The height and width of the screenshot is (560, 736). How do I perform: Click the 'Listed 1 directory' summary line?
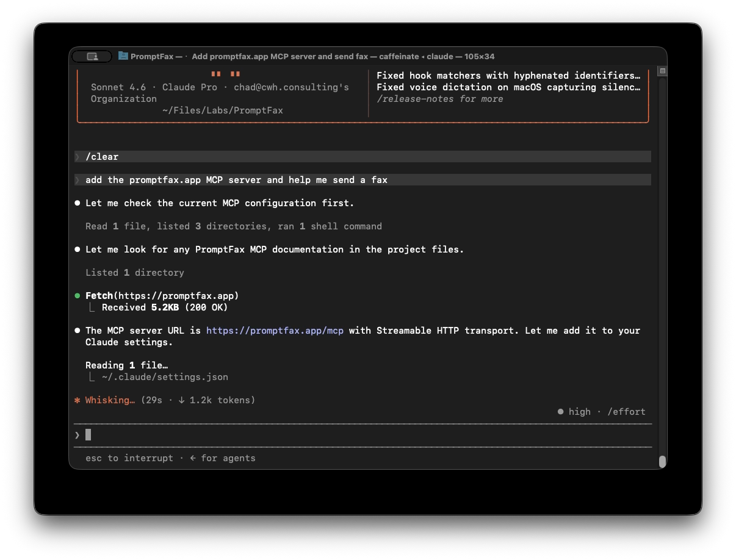click(x=135, y=273)
